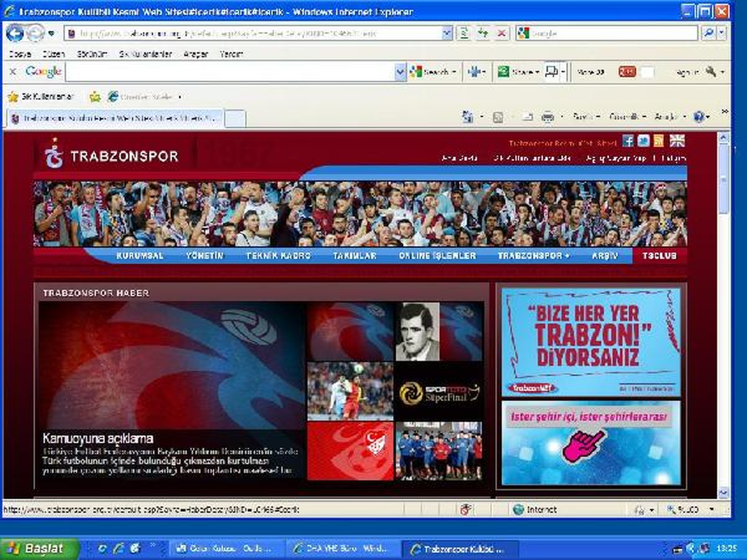Screen dimensions: 747x560
Task: Open the Sayfa command bar dropdown
Action: [586, 116]
